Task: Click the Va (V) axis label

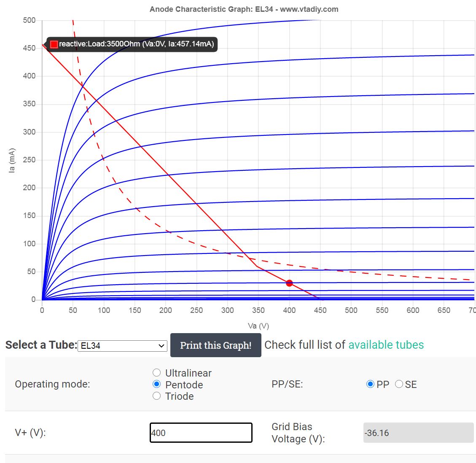Action: pyautogui.click(x=258, y=326)
